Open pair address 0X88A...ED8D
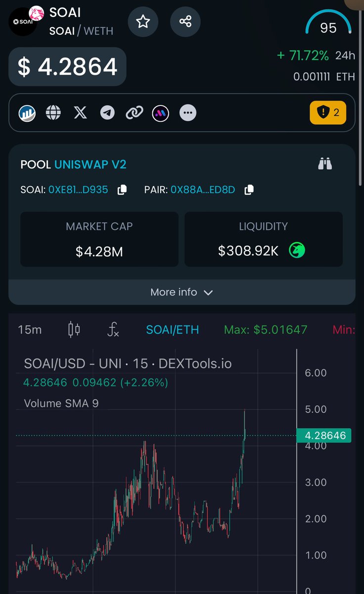Viewport: 364px width, 594px height. coord(203,190)
